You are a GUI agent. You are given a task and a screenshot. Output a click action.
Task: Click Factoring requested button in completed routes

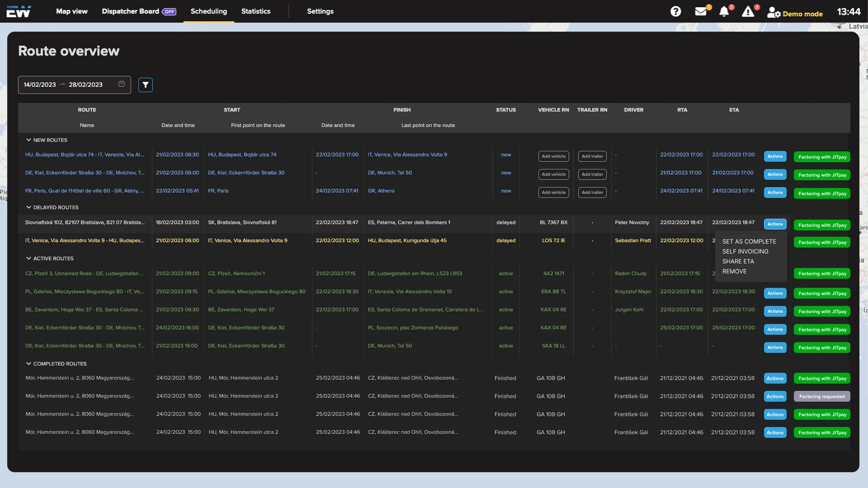(x=822, y=396)
